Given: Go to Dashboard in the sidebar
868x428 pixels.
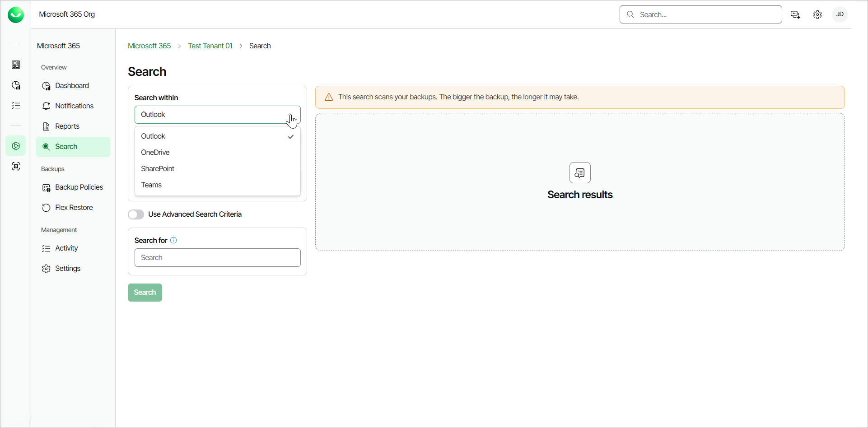Looking at the screenshot, I should click(73, 86).
